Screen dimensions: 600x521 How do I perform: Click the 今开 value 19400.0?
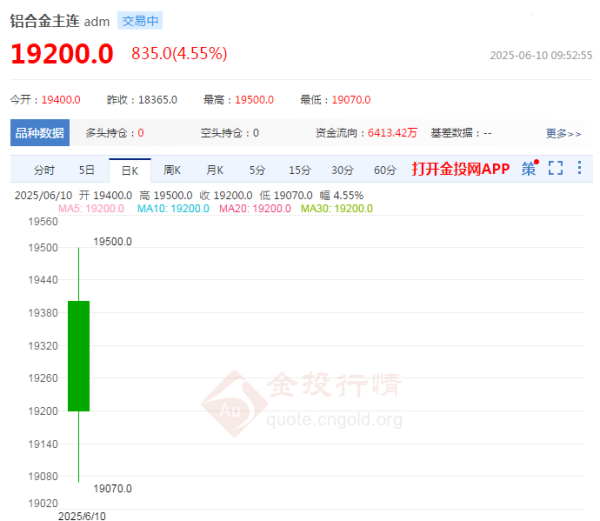coord(61,100)
